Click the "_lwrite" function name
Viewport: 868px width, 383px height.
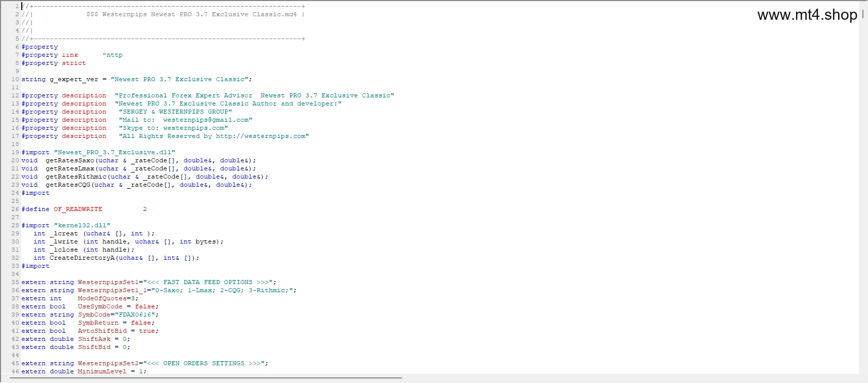click(x=64, y=241)
